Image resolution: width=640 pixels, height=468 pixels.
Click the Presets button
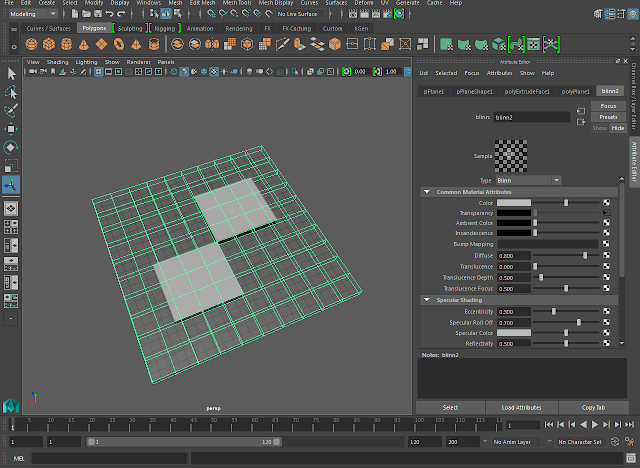pyautogui.click(x=608, y=117)
